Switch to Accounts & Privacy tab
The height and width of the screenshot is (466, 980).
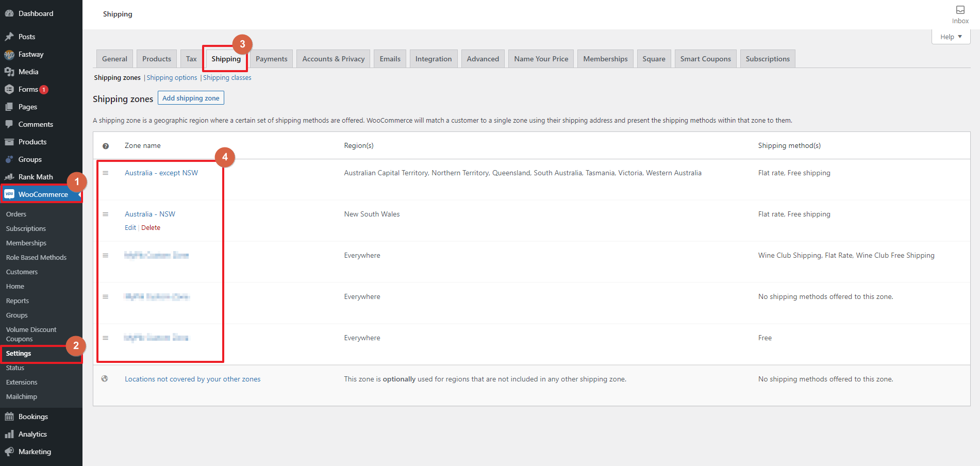click(x=334, y=59)
